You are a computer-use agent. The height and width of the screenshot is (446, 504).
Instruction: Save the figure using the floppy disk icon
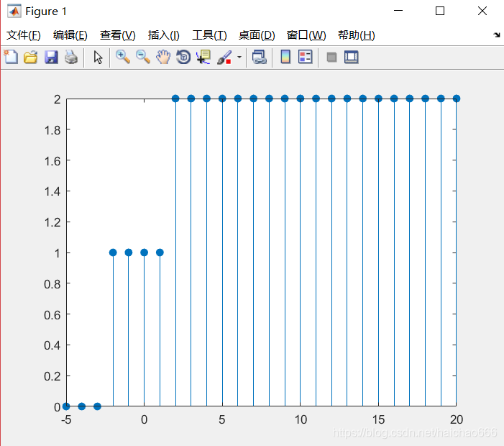tap(51, 58)
